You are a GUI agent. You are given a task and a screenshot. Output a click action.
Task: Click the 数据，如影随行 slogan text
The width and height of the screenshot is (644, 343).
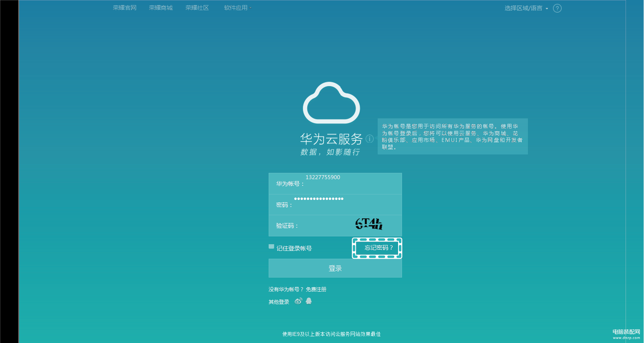pos(330,152)
